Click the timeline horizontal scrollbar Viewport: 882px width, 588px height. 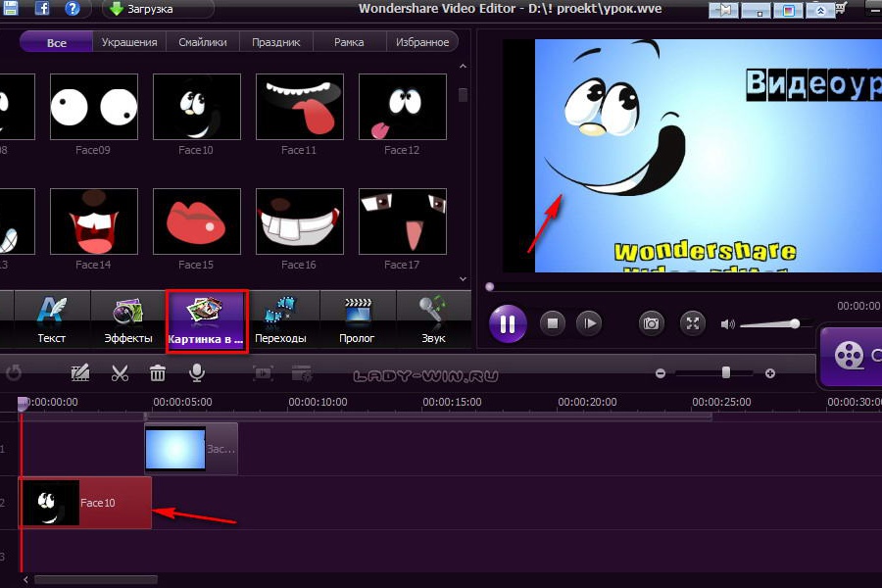pos(96,579)
